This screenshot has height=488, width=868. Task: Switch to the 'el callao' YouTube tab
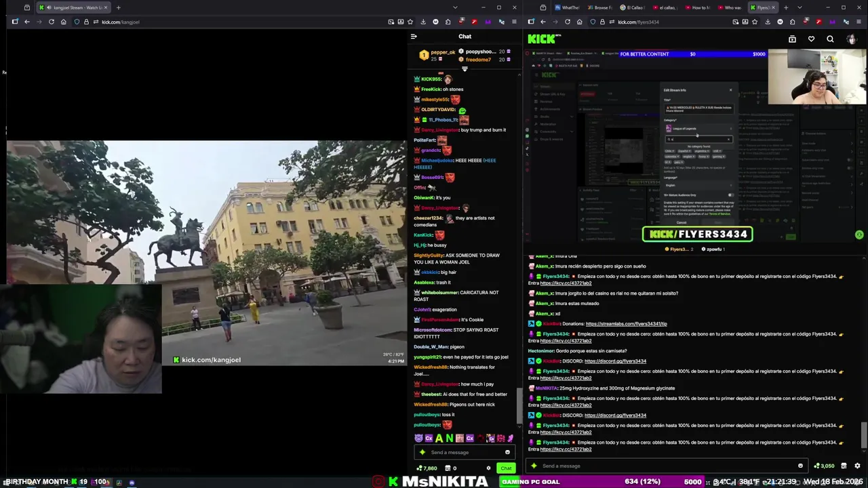click(x=665, y=7)
